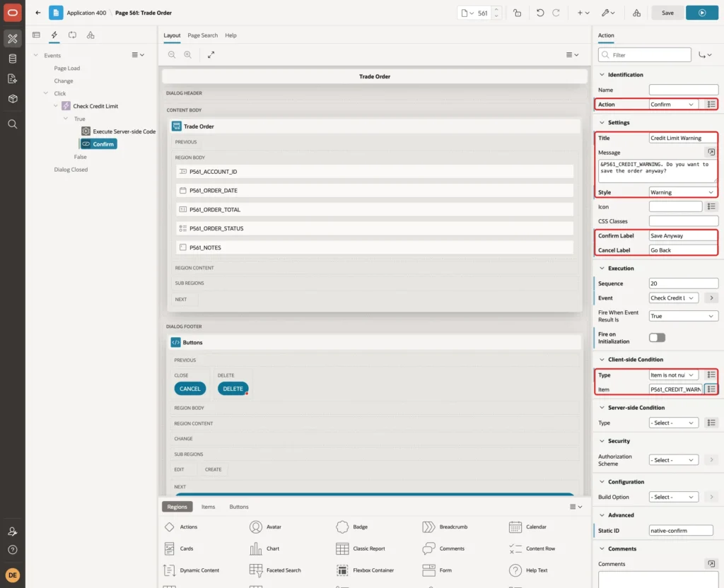Zoom out the layout view

(172, 54)
